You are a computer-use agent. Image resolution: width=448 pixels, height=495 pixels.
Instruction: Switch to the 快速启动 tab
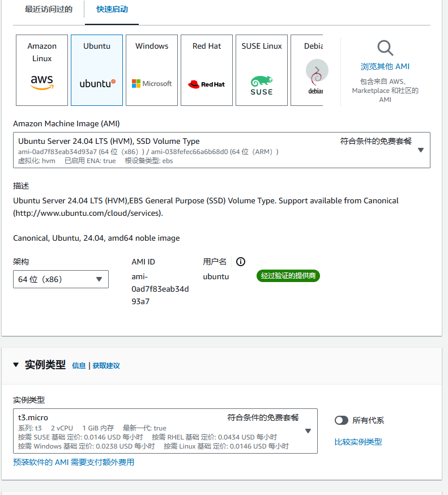[112, 9]
